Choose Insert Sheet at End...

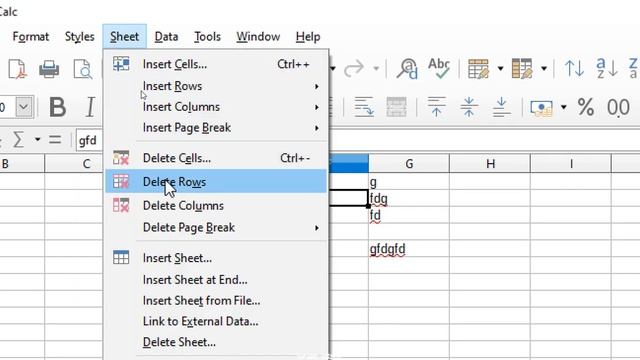(x=216, y=280)
